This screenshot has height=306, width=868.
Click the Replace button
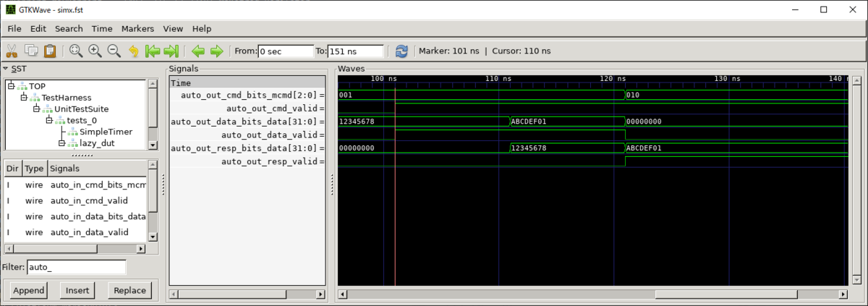130,291
